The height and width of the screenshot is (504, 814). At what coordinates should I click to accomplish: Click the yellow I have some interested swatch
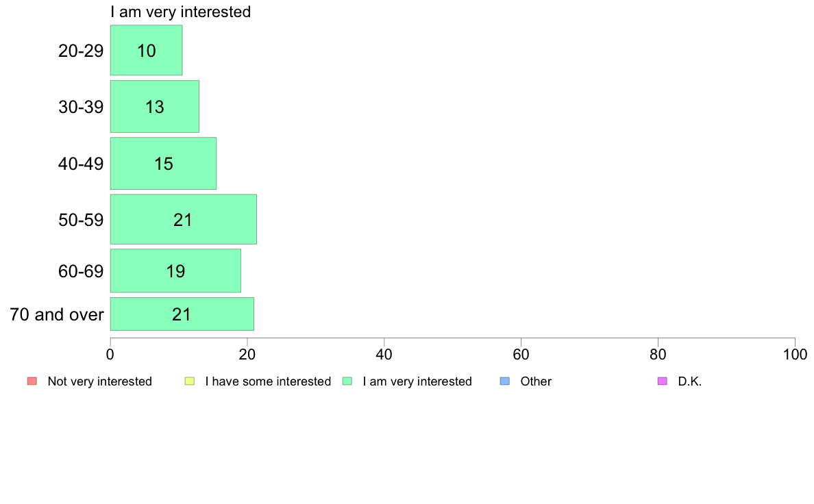[190, 381]
